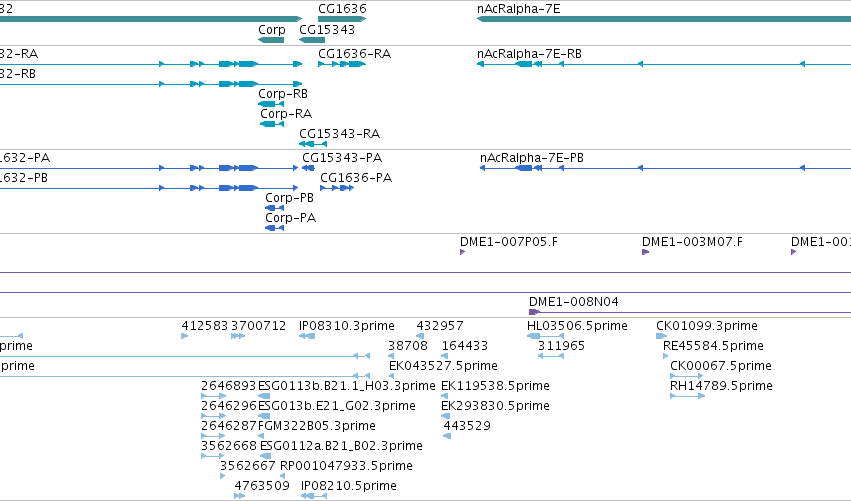Select the DME1-007P05.F marker arrow

[x=462, y=252]
